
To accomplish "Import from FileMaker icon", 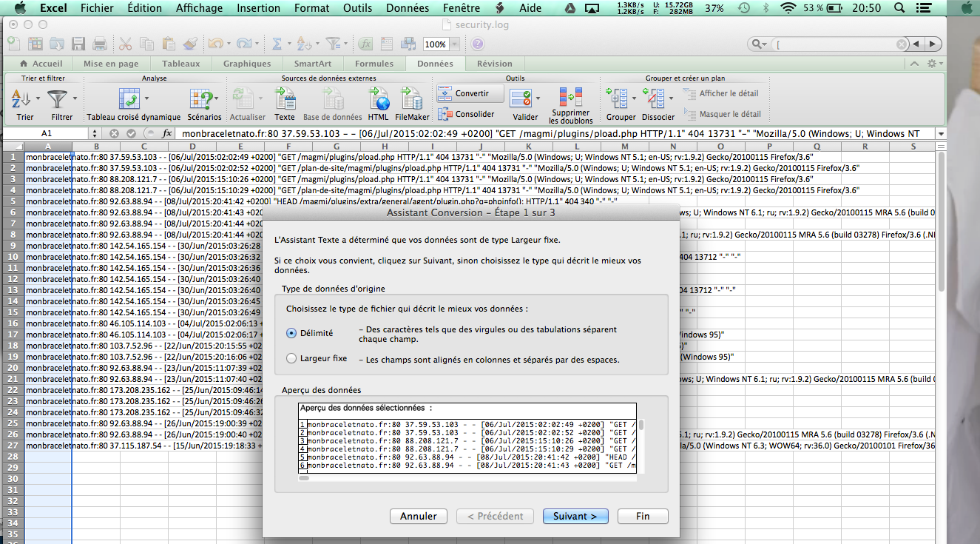I will [x=411, y=98].
